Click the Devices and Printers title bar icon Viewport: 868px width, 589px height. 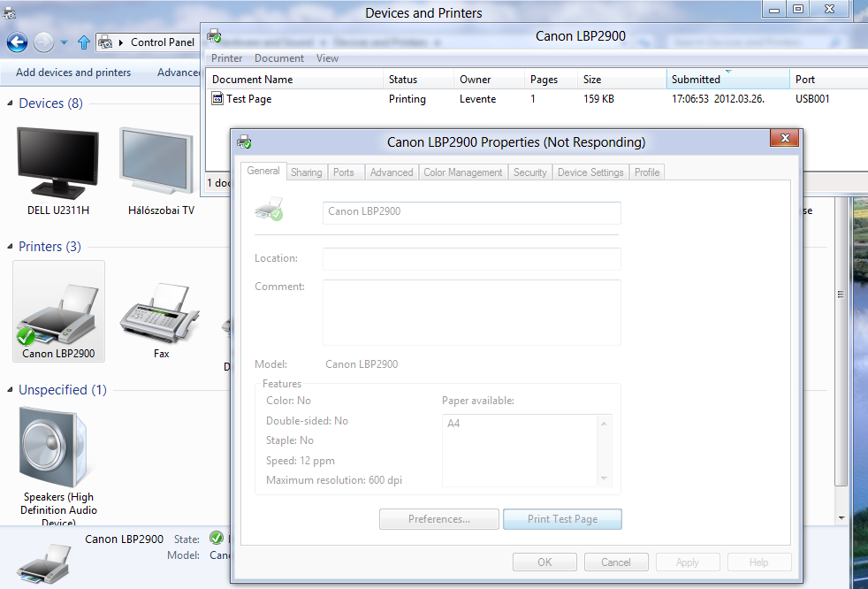10,12
